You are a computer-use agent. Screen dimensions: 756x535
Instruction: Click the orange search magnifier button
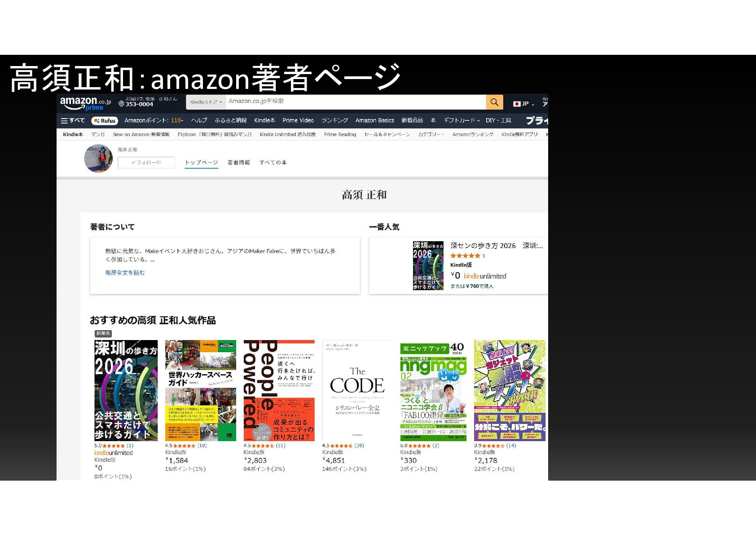click(494, 102)
